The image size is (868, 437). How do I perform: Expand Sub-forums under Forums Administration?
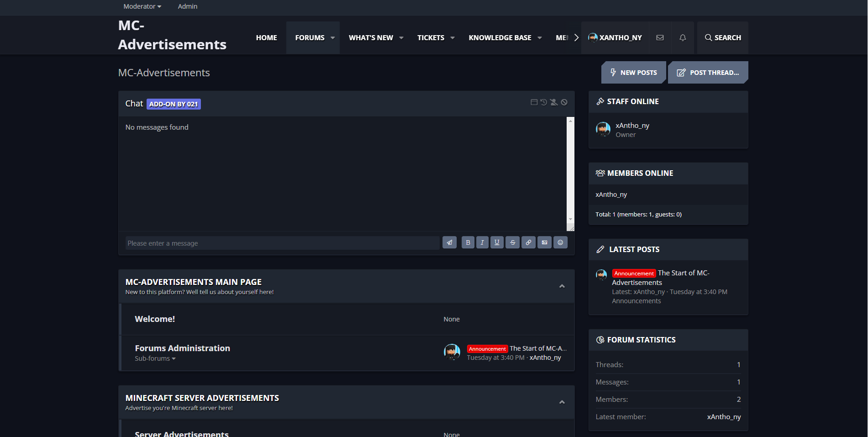[155, 358]
